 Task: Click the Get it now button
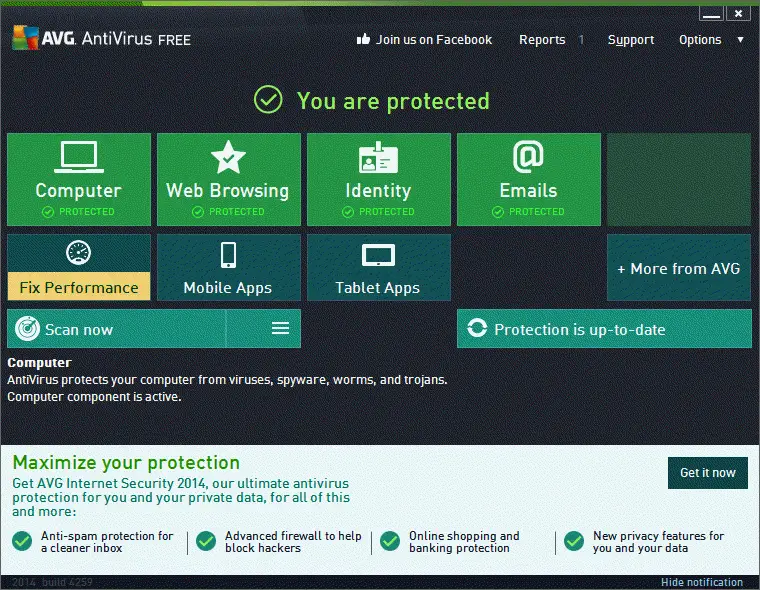click(708, 473)
